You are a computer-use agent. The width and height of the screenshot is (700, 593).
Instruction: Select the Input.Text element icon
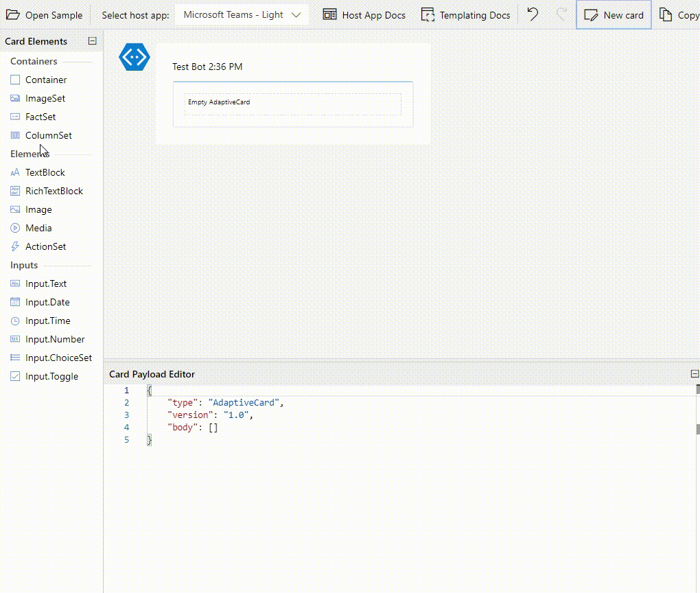click(15, 283)
